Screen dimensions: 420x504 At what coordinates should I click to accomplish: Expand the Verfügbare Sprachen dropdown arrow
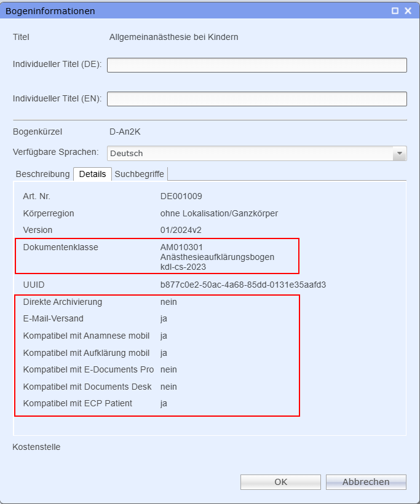click(x=400, y=153)
